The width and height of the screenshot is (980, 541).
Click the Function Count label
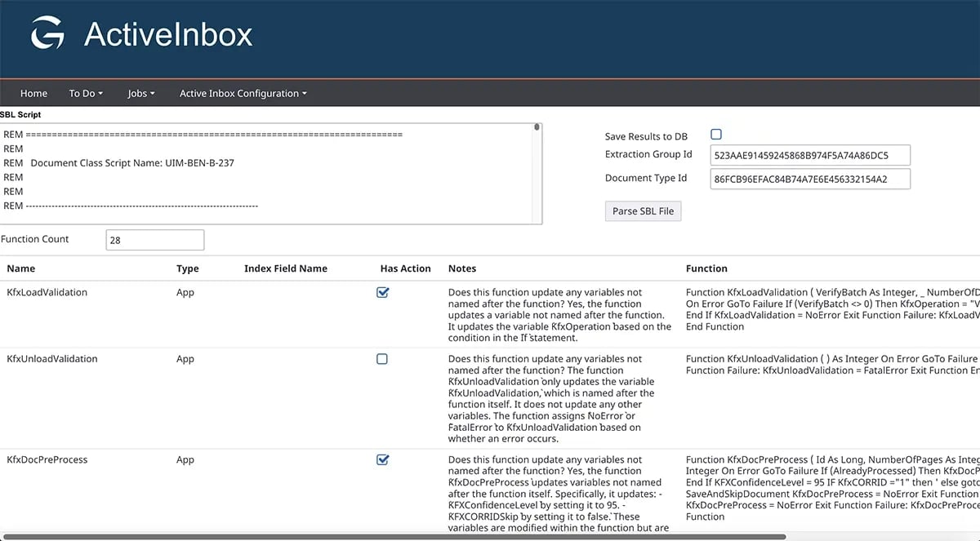(35, 239)
